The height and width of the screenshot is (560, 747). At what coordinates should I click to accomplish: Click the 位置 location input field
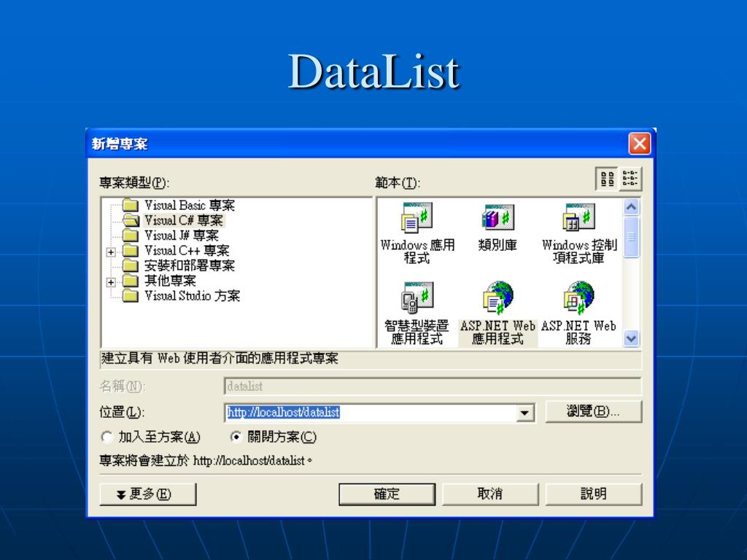[371, 413]
